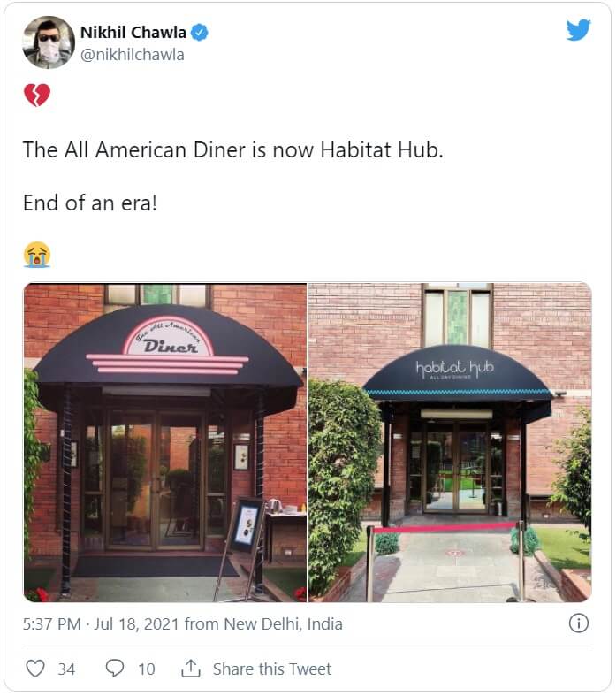Click the tweet text about Habitat Hub
The width and height of the screenshot is (616, 696).
pyautogui.click(x=232, y=149)
